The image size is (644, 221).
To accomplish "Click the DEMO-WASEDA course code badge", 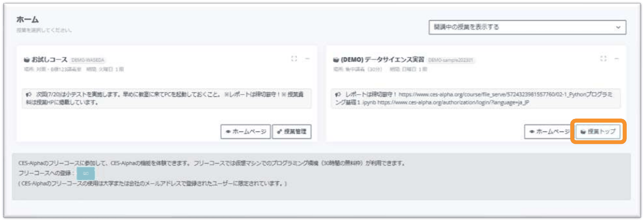I will [x=87, y=60].
